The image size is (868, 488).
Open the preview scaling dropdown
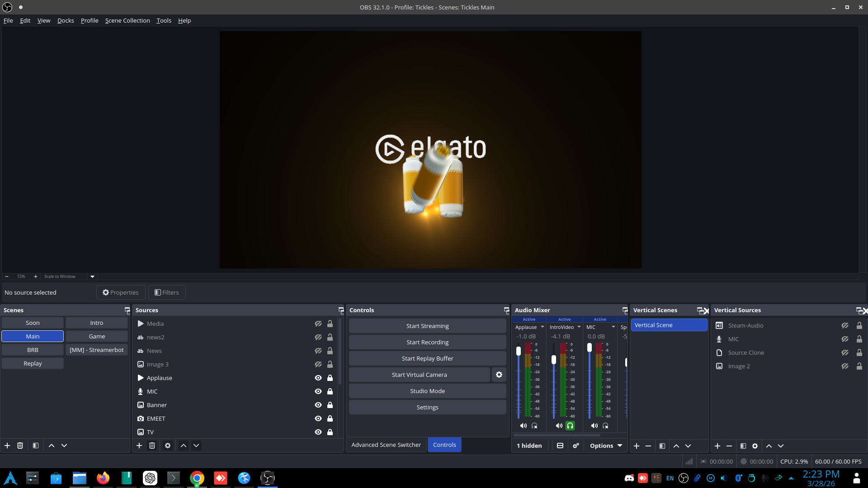pyautogui.click(x=93, y=277)
